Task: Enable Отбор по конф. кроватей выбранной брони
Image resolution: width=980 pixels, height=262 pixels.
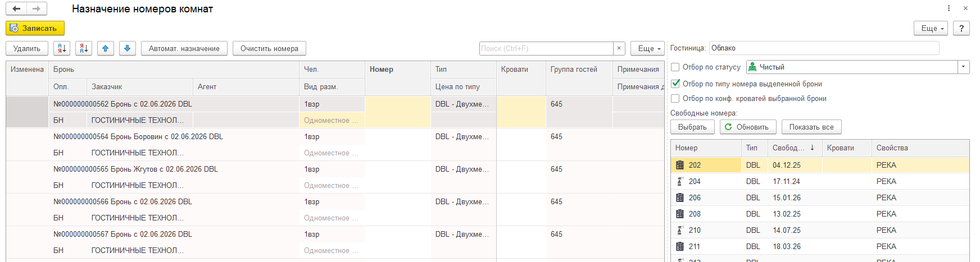Action: click(675, 98)
